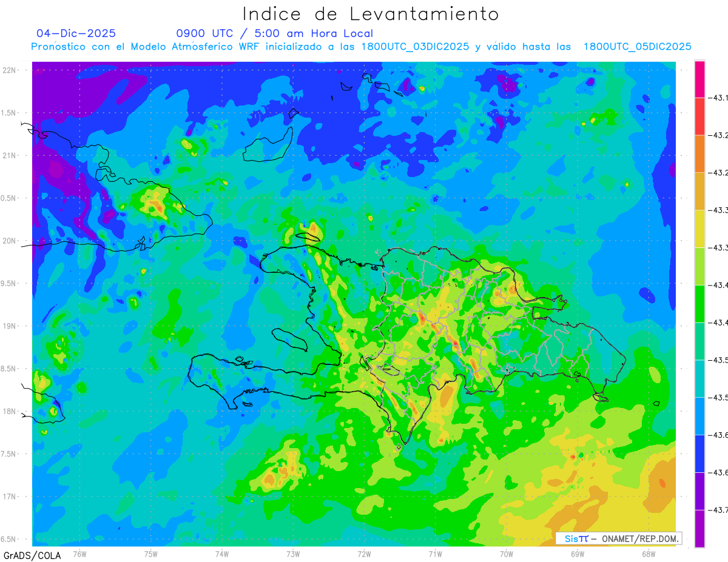
Task: Click the '6.5N' latitude tick label
Action: (9, 539)
